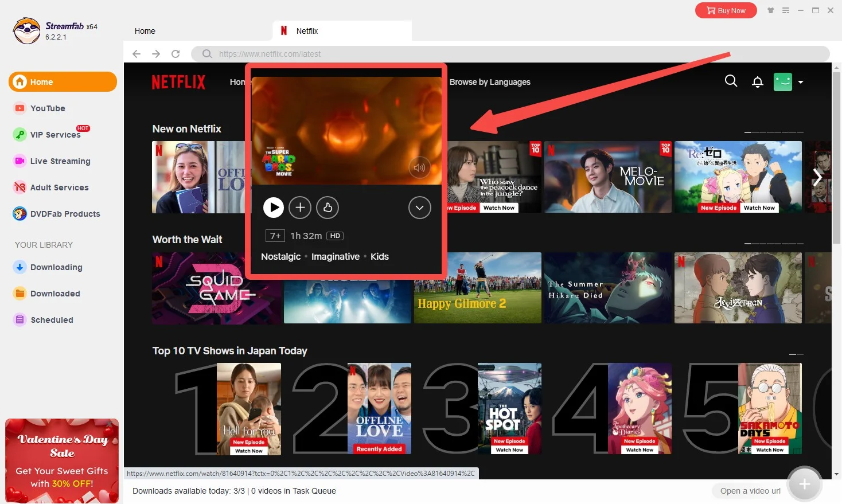Click Top 10 TV Shows in Japan Today heading

[229, 351]
